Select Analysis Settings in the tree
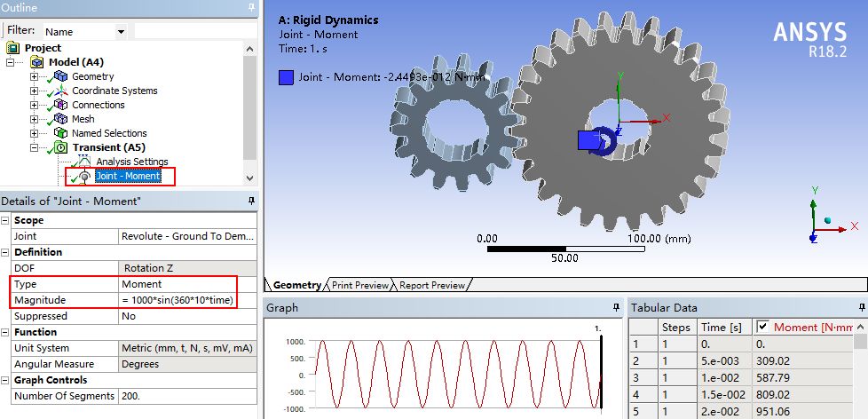Image resolution: width=868 pixels, height=419 pixels. (x=132, y=162)
